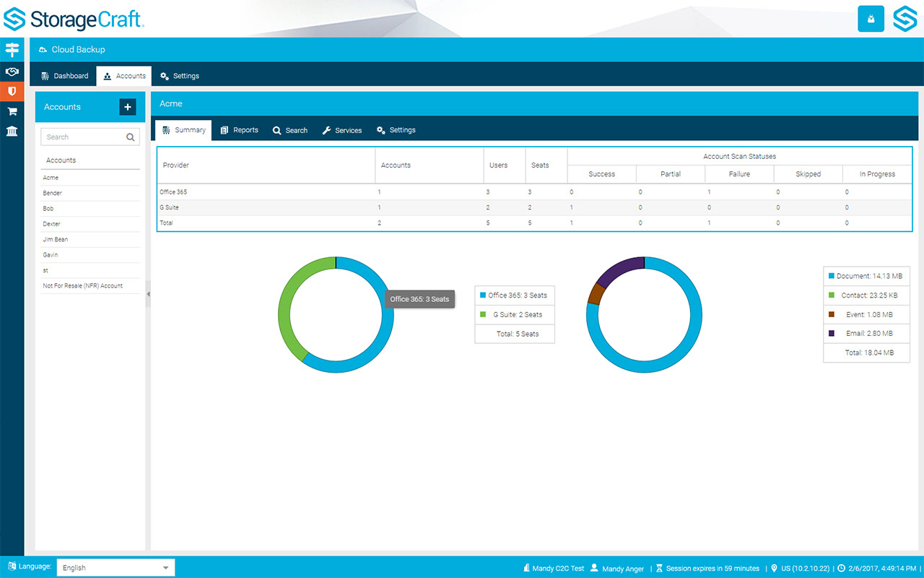Select the Acme account
Image resolution: width=924 pixels, height=578 pixels.
(90, 178)
